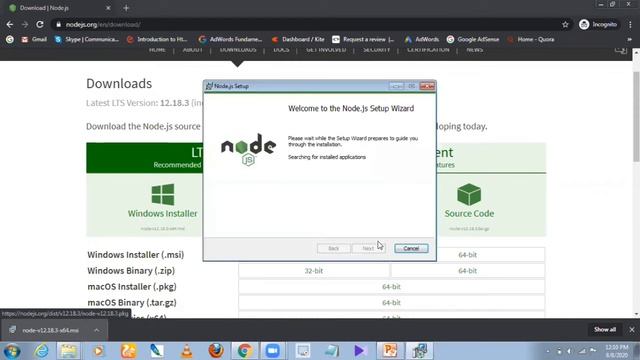Open the Dashboard / Kite bookmark
Viewport: 640px width, 360px height.
298,40
